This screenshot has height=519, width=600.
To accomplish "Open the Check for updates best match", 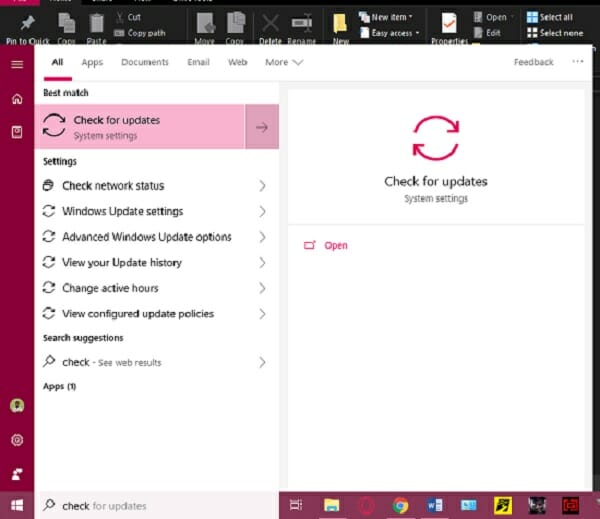I will click(x=140, y=127).
